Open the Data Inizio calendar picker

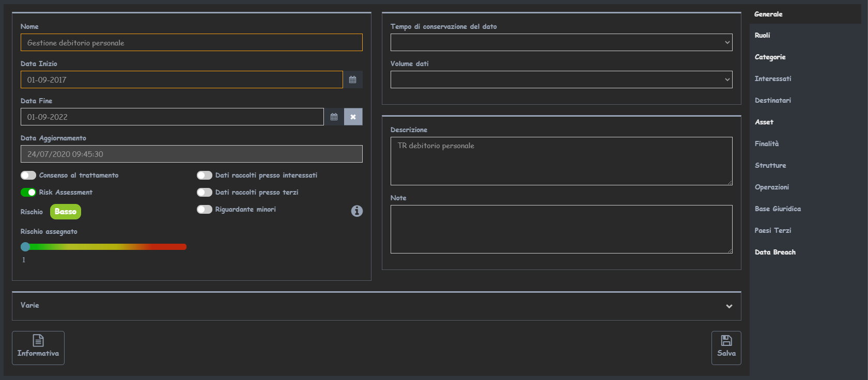(352, 80)
